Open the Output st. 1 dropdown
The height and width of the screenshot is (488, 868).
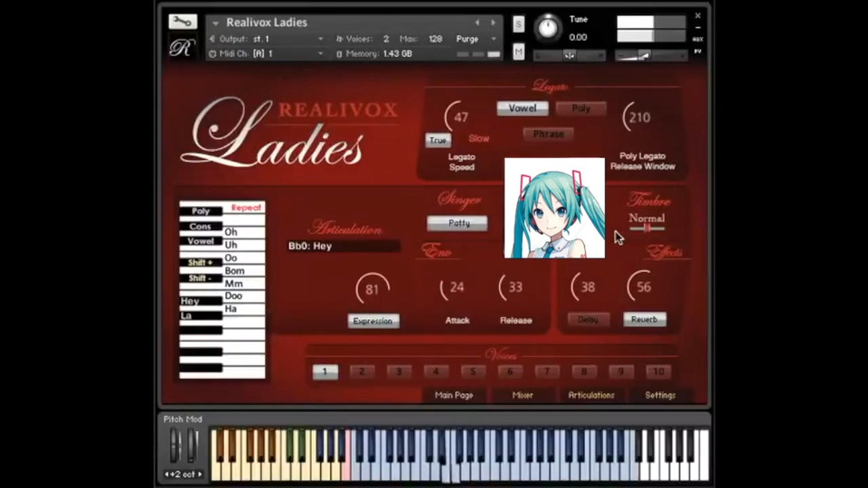tap(320, 39)
